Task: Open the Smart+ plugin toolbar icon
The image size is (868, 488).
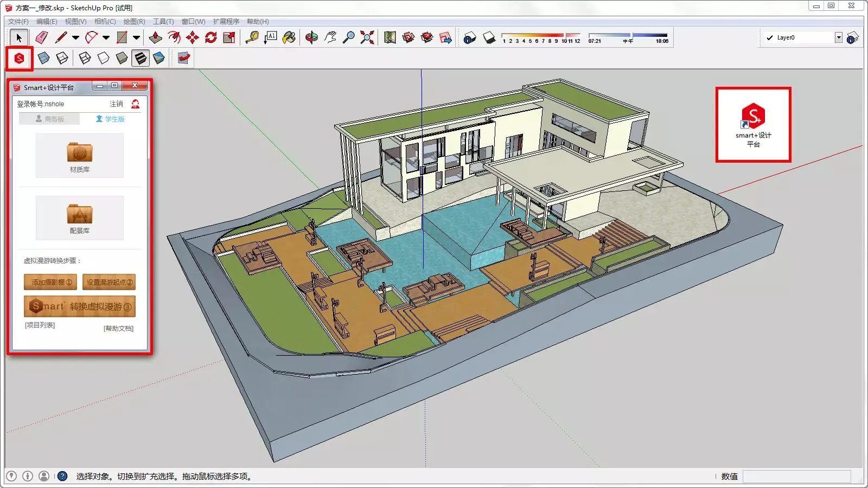Action: 20,59
